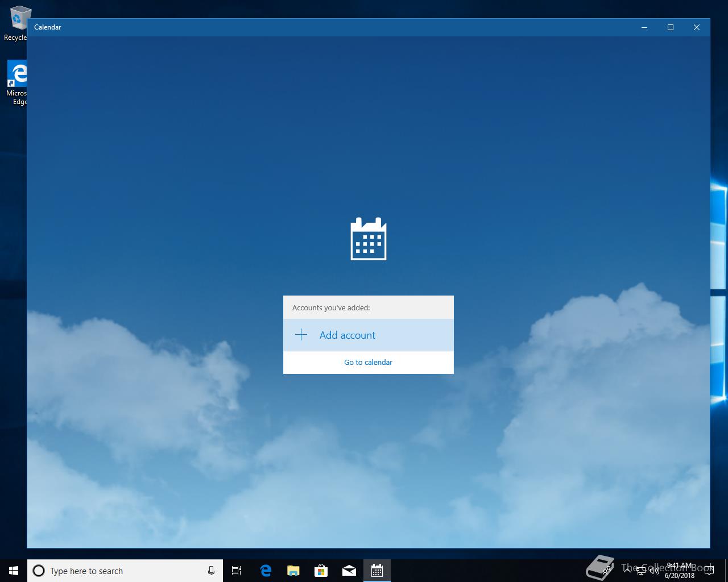Click the plus icon beside Add account
Viewport: 728px width, 582px height.
click(301, 335)
